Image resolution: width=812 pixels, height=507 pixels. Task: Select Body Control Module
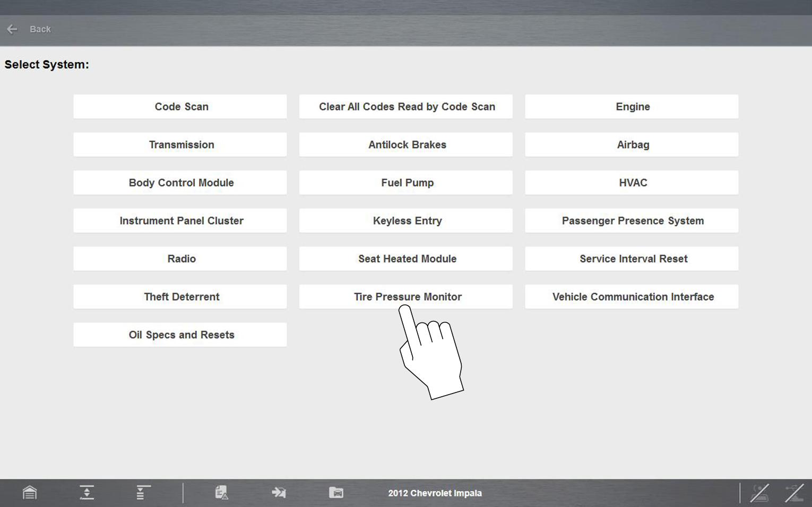180,182
